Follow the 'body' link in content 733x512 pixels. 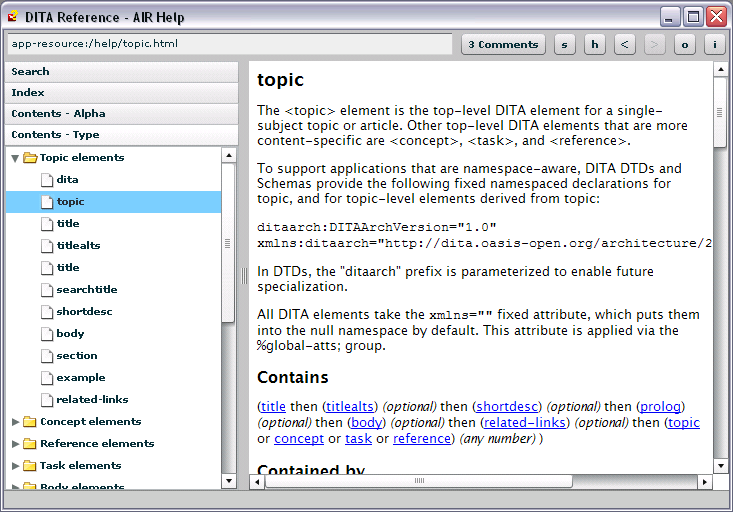coord(366,423)
